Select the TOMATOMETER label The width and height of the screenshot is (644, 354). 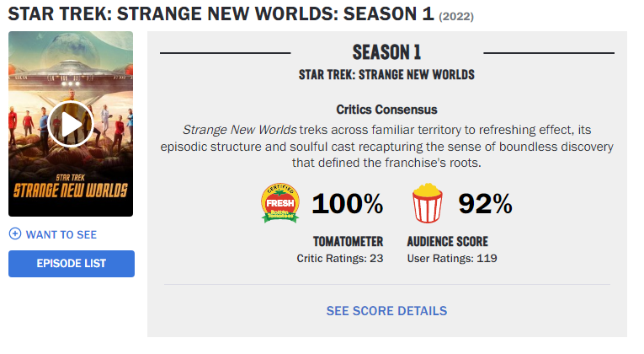coord(348,241)
